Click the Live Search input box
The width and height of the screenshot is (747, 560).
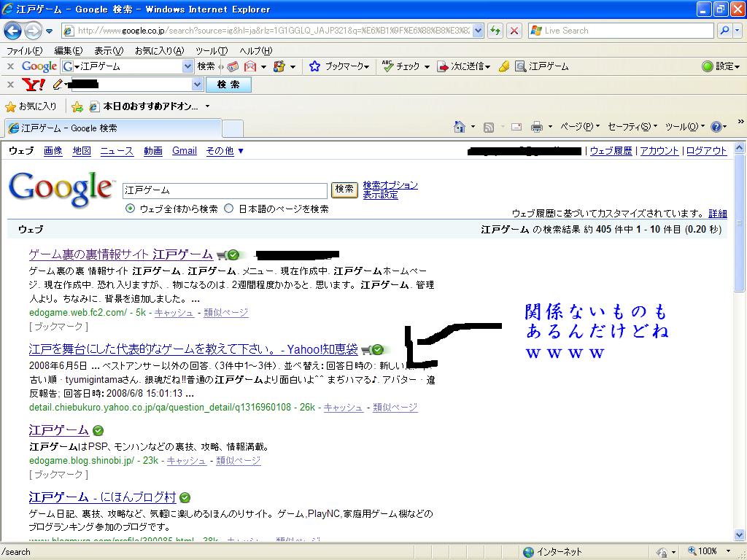click(x=622, y=31)
